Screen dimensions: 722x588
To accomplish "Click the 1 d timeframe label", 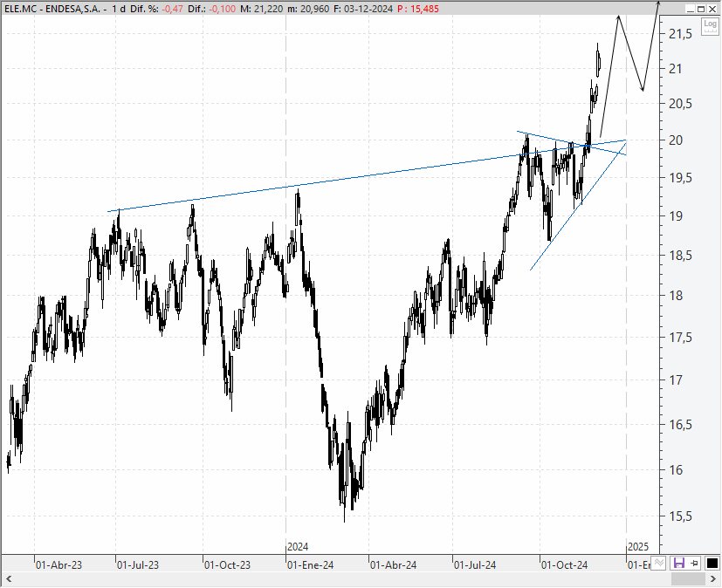I will 119,9.
